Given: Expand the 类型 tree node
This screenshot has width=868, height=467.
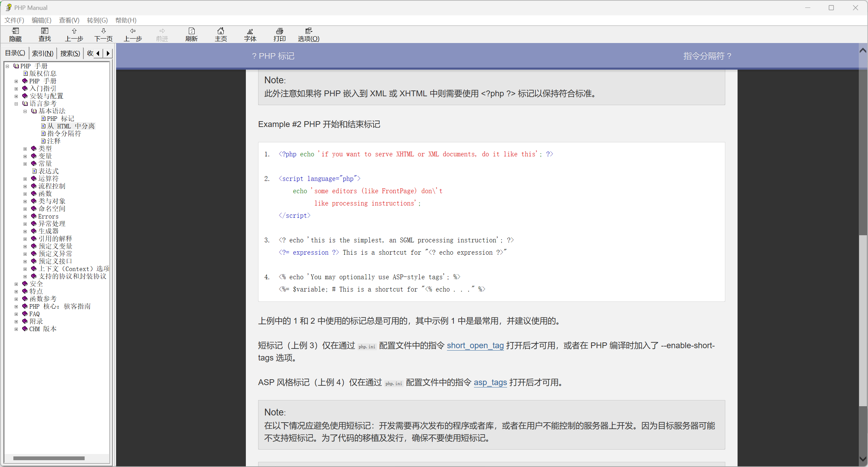Looking at the screenshot, I should coord(25,149).
